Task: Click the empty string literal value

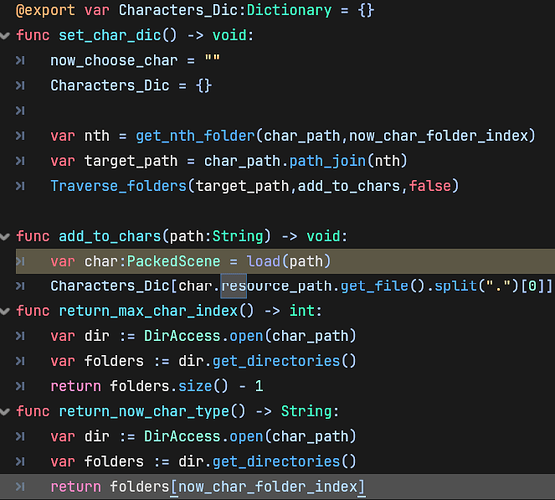Action: click(212, 59)
